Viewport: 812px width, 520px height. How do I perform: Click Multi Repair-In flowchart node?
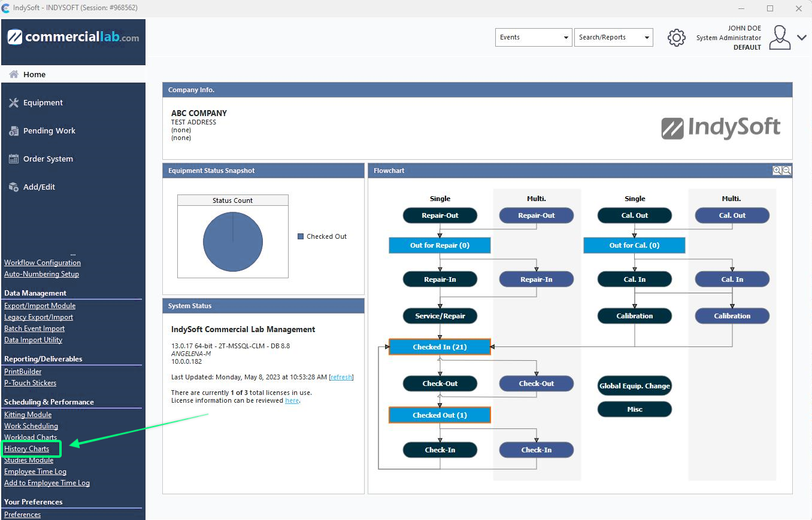tap(537, 279)
